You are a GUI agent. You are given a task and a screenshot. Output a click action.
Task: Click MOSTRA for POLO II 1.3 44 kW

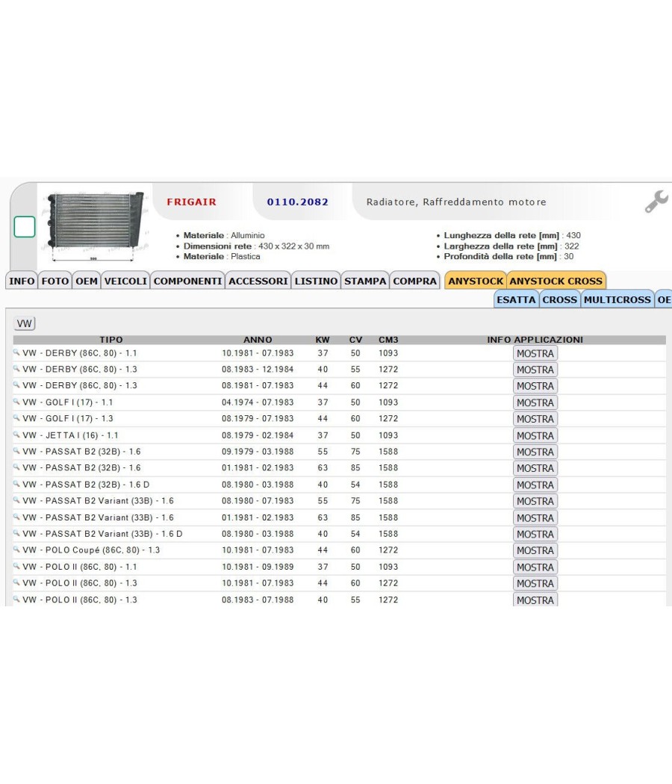[535, 583]
